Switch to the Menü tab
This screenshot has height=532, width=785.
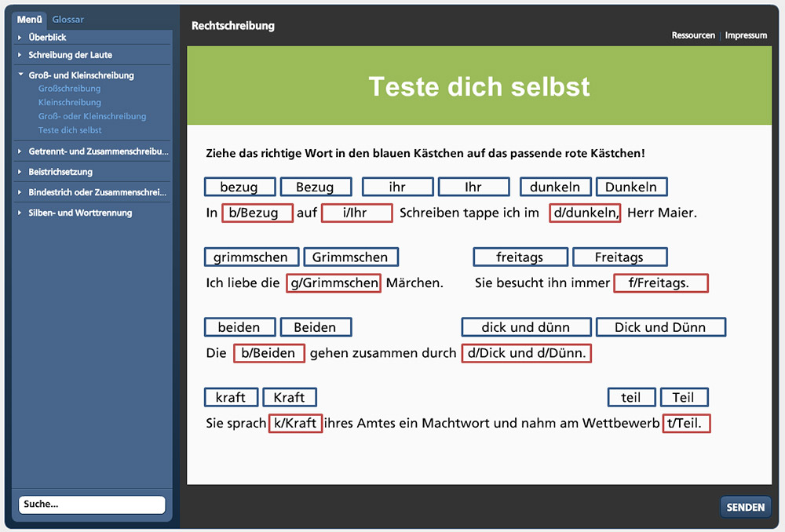29,20
